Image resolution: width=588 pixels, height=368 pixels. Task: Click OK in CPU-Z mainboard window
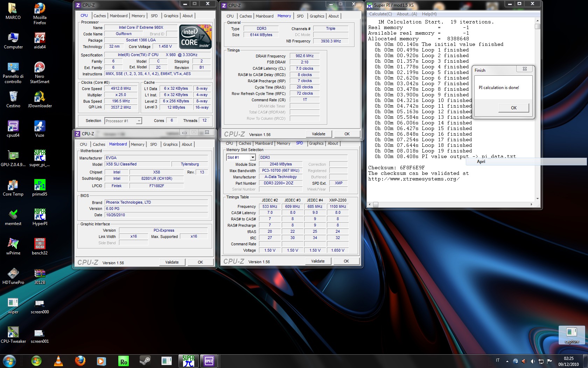200,262
